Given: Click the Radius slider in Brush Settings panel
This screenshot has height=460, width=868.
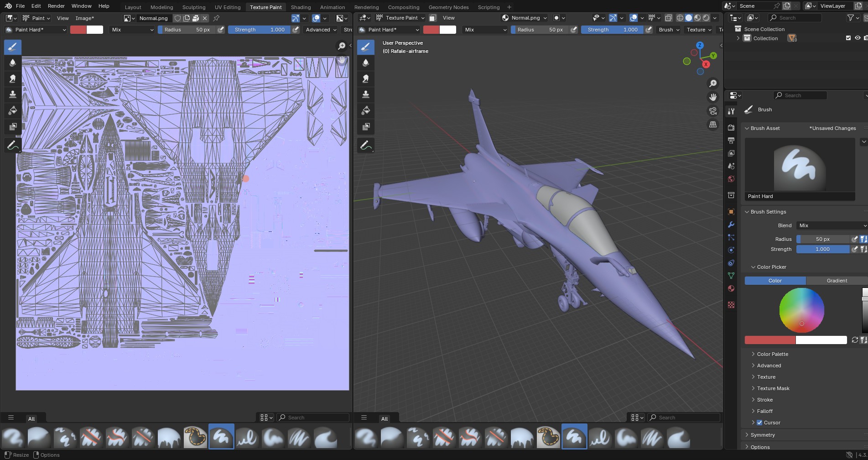Looking at the screenshot, I should pyautogui.click(x=823, y=239).
